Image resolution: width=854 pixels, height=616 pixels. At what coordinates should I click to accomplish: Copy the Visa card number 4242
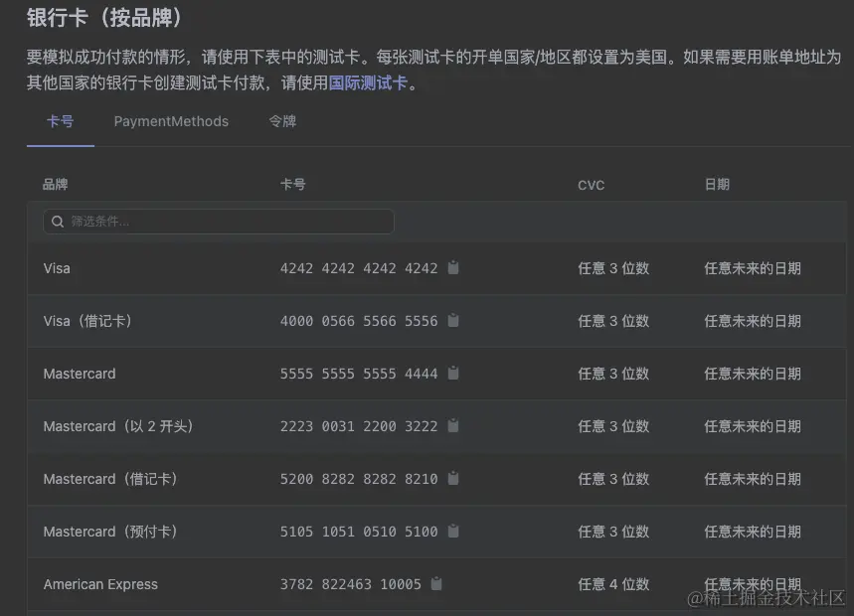(x=453, y=267)
